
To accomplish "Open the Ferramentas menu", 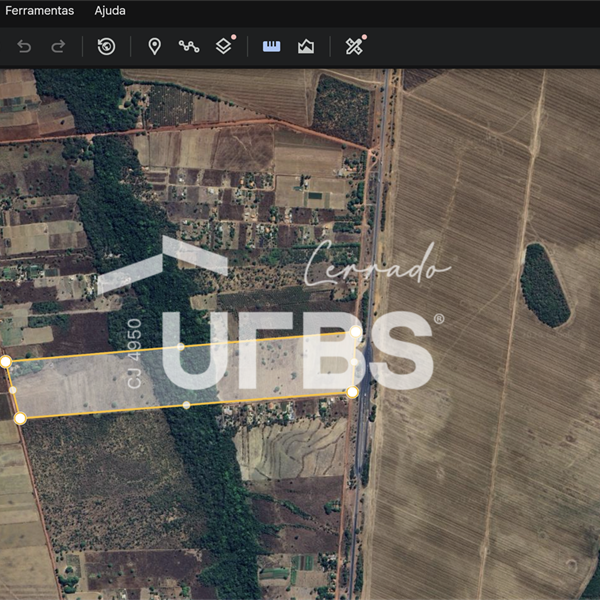I will coord(40,11).
